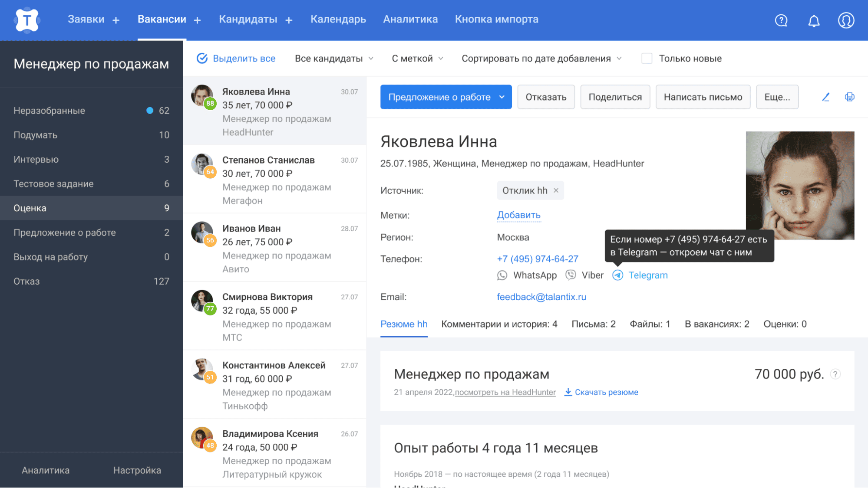
Task: Open the user profile avatar icon
Action: (x=846, y=20)
